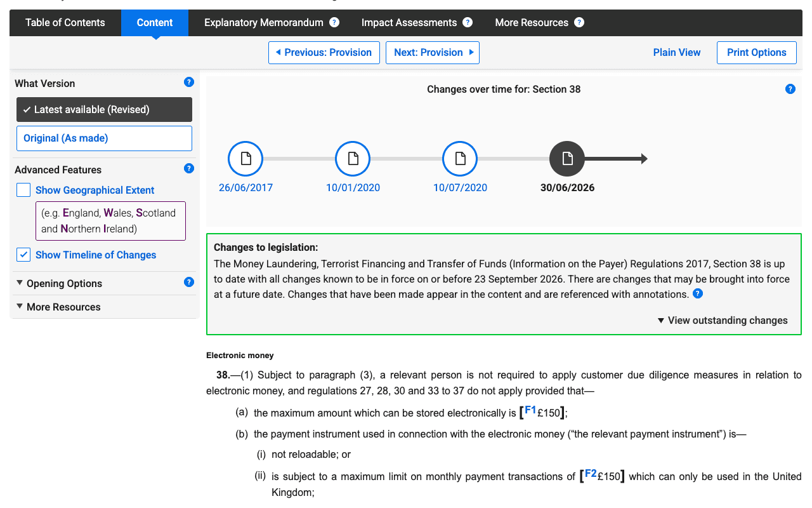
Task: Open the Impact Assessments tab
Action: pos(409,22)
